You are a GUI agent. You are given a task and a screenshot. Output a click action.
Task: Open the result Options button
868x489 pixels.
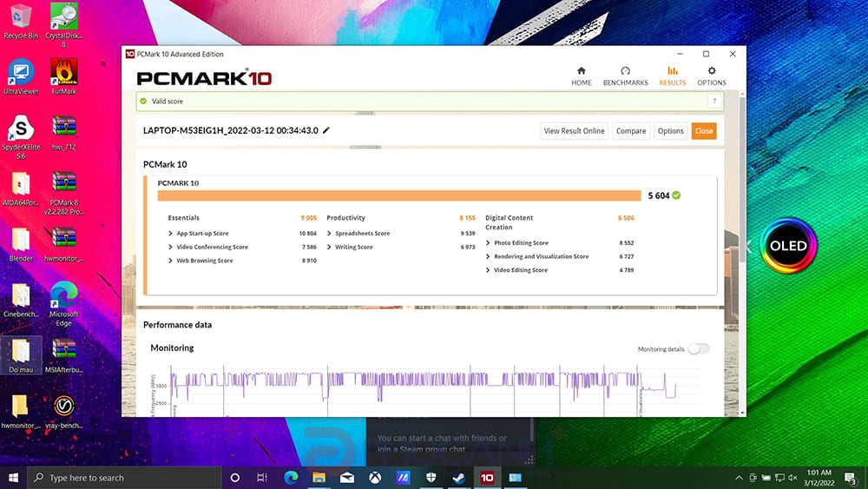pyautogui.click(x=670, y=130)
